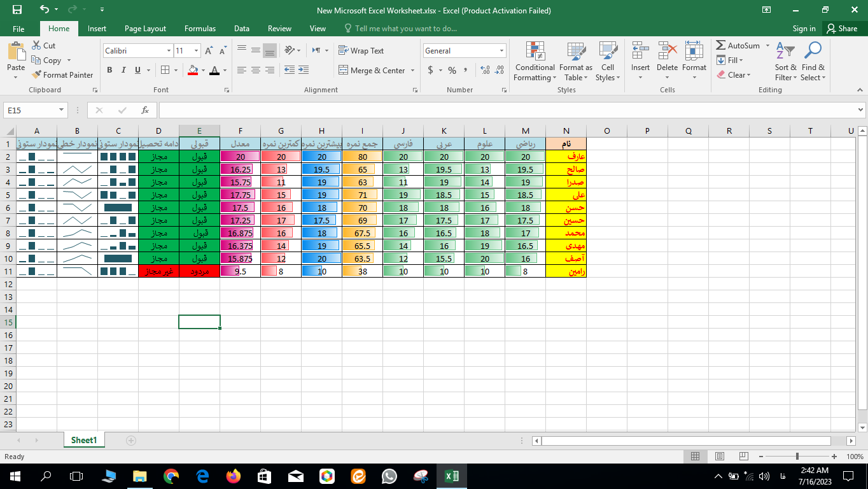The width and height of the screenshot is (868, 489).
Task: Click the Merge & Center icon
Action: [x=344, y=71]
